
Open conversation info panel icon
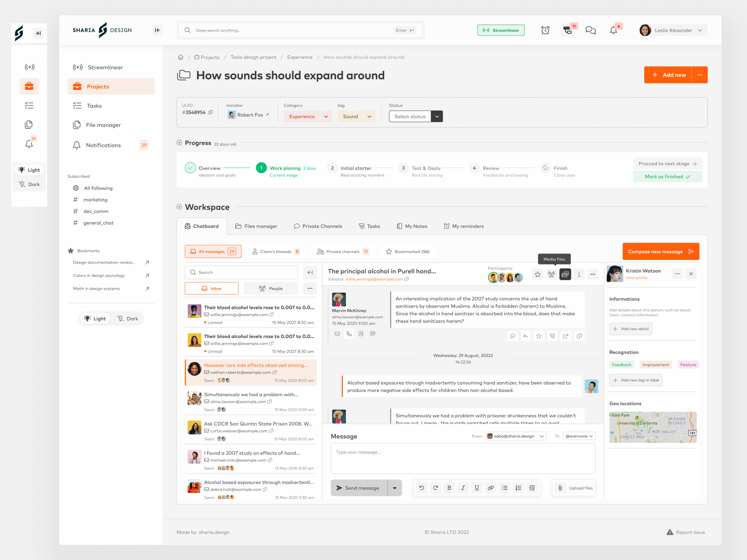(x=579, y=274)
